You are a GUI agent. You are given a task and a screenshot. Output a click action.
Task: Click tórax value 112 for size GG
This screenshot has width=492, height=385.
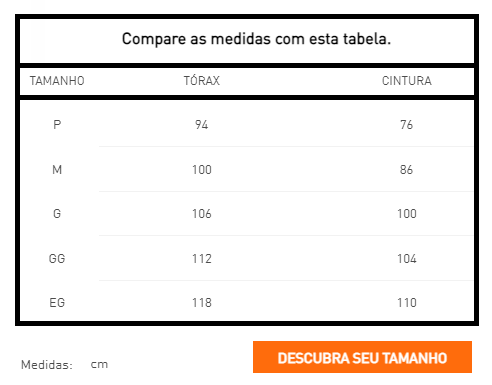point(202,258)
